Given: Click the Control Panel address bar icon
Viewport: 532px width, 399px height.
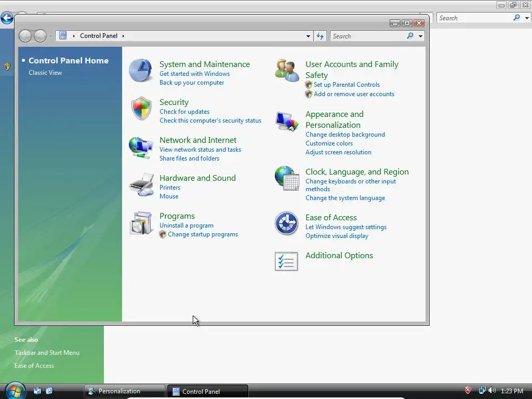Looking at the screenshot, I should pos(63,35).
